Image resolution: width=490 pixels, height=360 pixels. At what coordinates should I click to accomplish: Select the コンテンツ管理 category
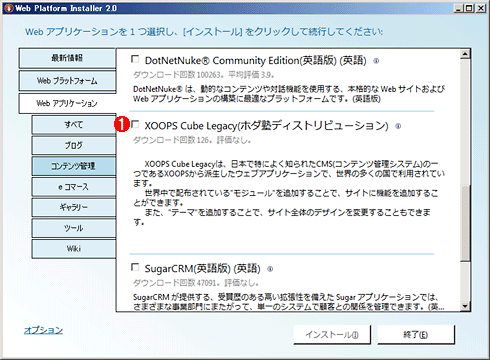[74, 166]
